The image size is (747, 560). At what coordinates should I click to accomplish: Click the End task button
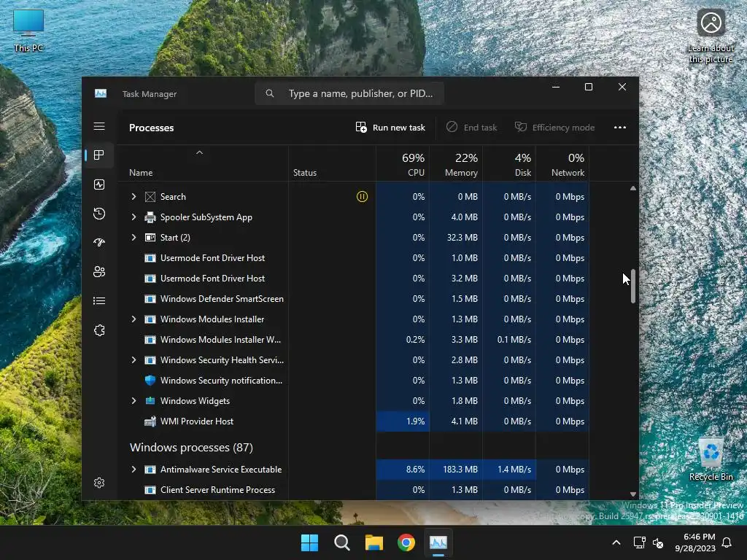click(x=472, y=127)
